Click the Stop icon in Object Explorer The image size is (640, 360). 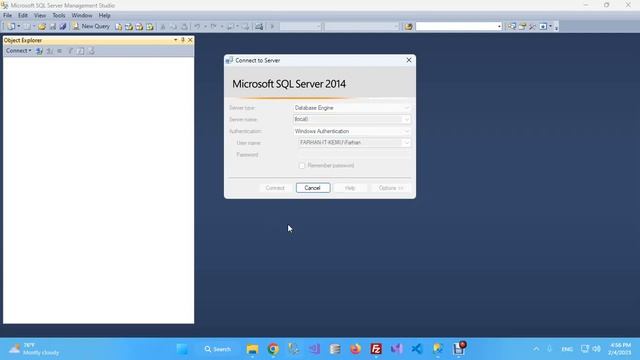[60, 51]
